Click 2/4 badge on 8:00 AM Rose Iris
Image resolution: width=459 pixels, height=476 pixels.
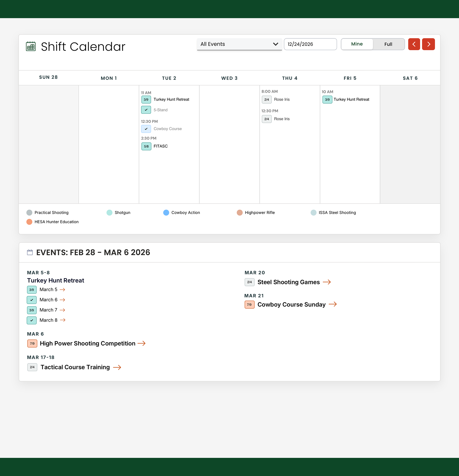(x=266, y=99)
